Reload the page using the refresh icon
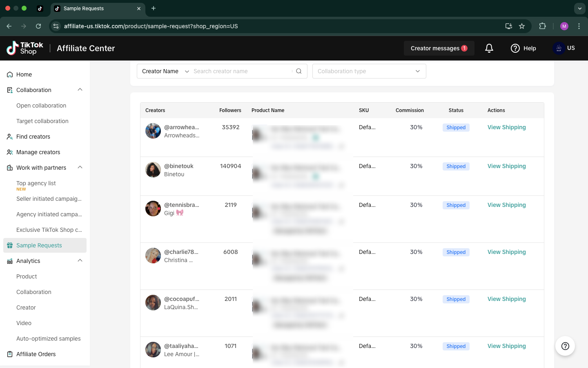Viewport: 588px width, 368px height. (38, 26)
